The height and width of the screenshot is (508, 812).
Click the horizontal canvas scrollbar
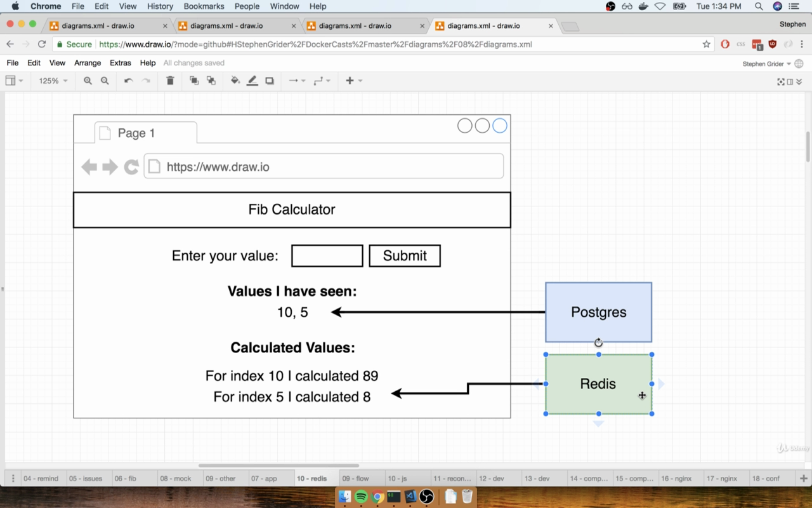(x=278, y=465)
